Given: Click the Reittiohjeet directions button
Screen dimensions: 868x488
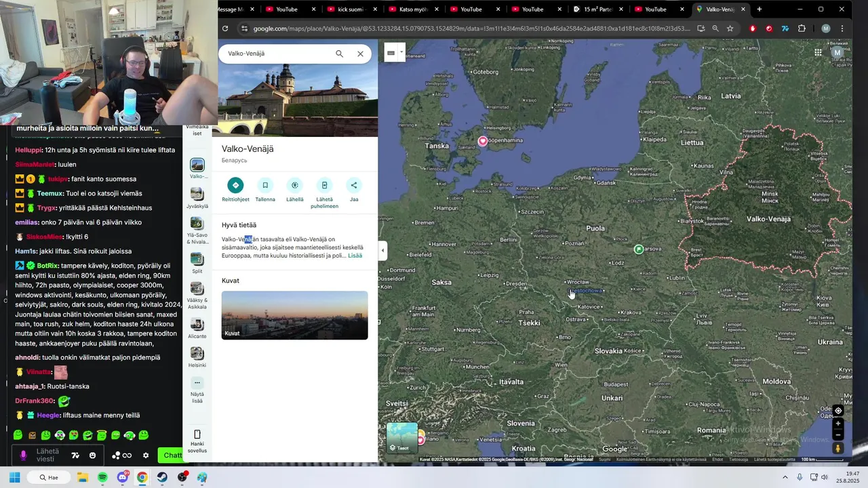Looking at the screenshot, I should (235, 185).
